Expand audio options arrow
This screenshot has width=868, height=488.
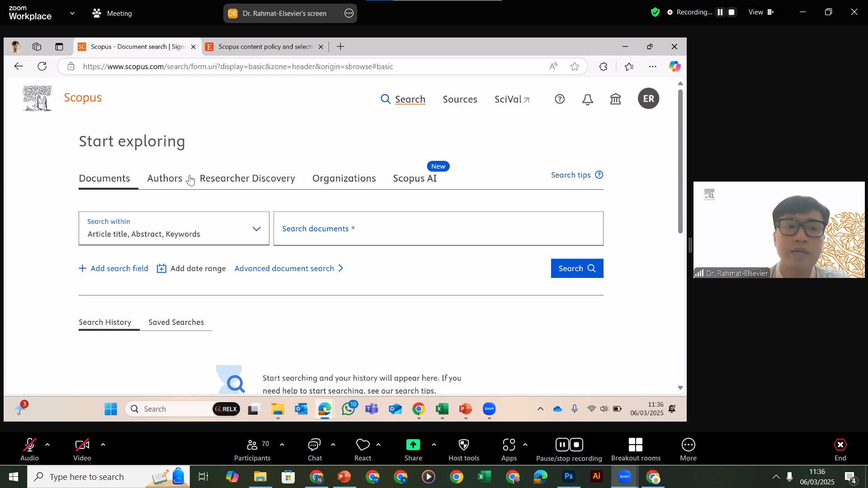click(47, 445)
